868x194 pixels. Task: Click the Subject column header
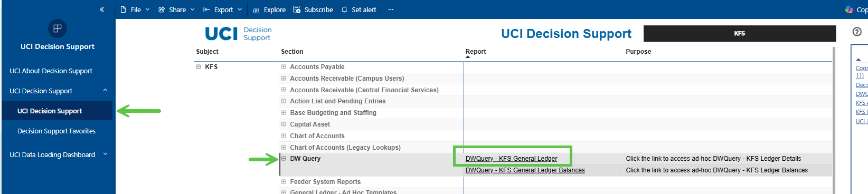207,52
